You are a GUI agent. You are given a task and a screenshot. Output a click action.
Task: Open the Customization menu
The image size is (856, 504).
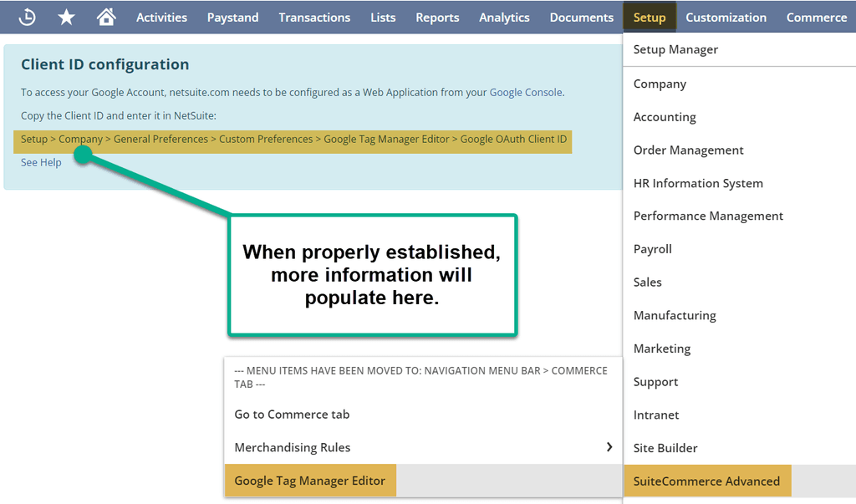coord(726,18)
